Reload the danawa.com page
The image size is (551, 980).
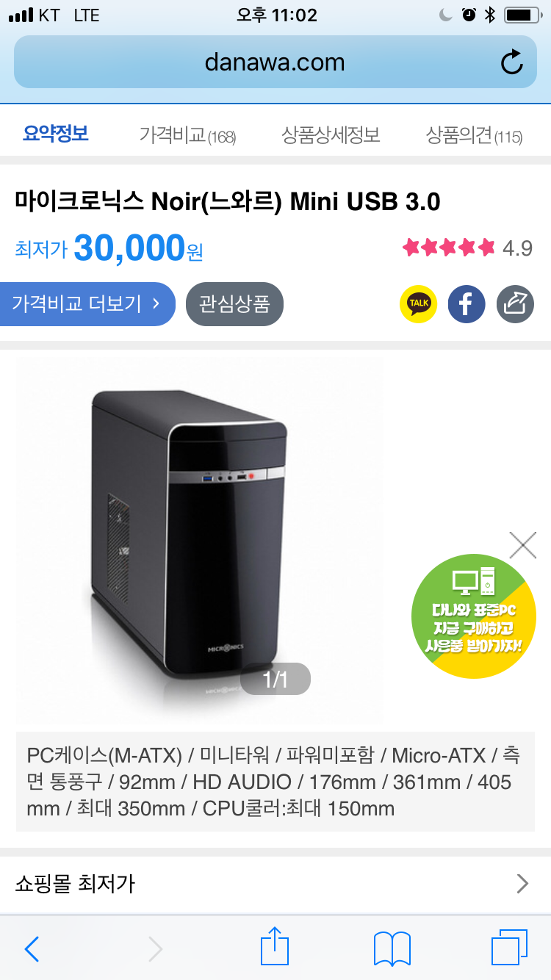511,62
